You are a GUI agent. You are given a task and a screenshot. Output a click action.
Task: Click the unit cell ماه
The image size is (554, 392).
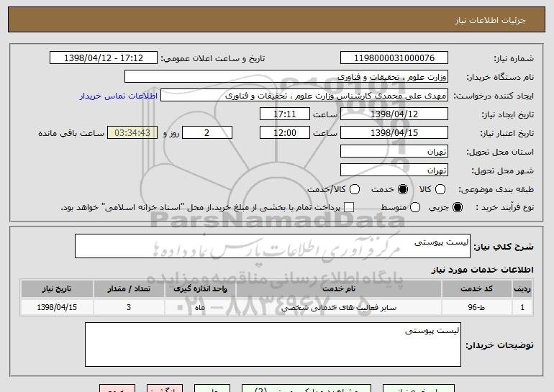(200, 307)
